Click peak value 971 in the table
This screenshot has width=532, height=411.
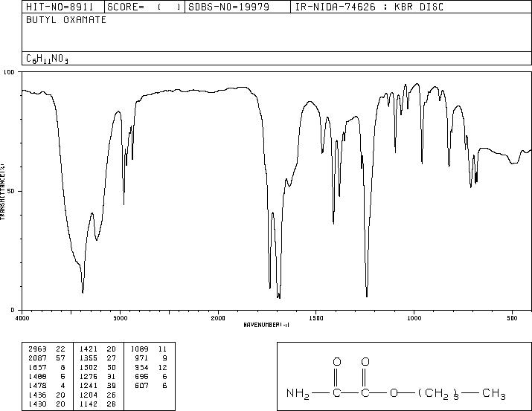pos(141,357)
